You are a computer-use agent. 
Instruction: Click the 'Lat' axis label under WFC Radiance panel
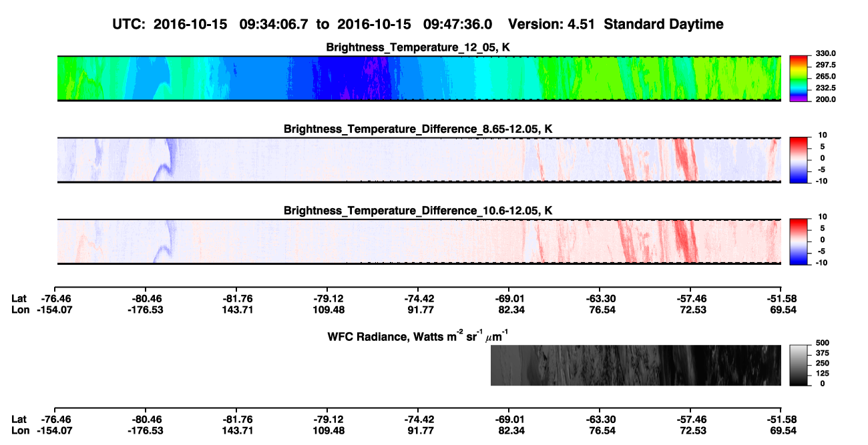coord(19,420)
